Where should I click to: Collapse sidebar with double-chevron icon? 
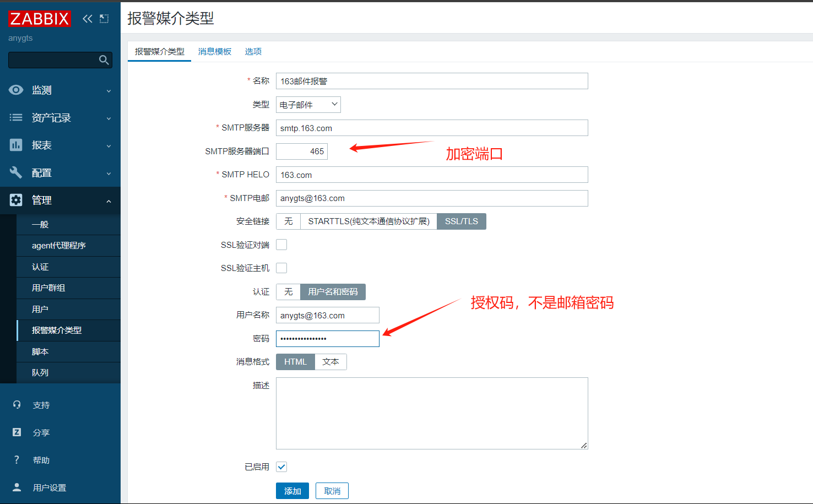(x=87, y=19)
